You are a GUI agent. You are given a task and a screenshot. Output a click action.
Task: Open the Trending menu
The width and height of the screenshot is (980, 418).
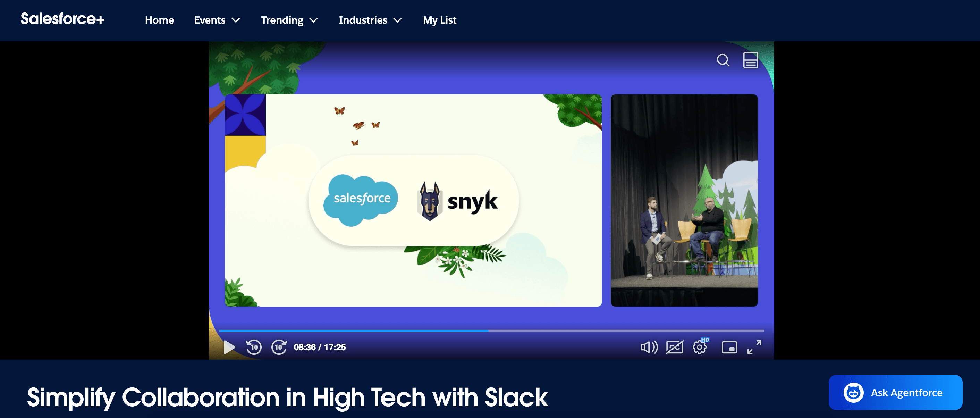(x=289, y=20)
